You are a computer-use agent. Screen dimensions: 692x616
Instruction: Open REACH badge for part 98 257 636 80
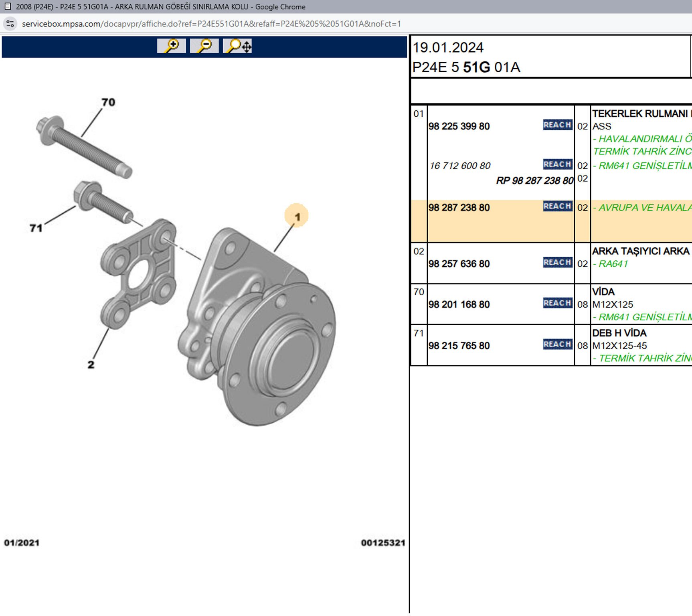557,263
